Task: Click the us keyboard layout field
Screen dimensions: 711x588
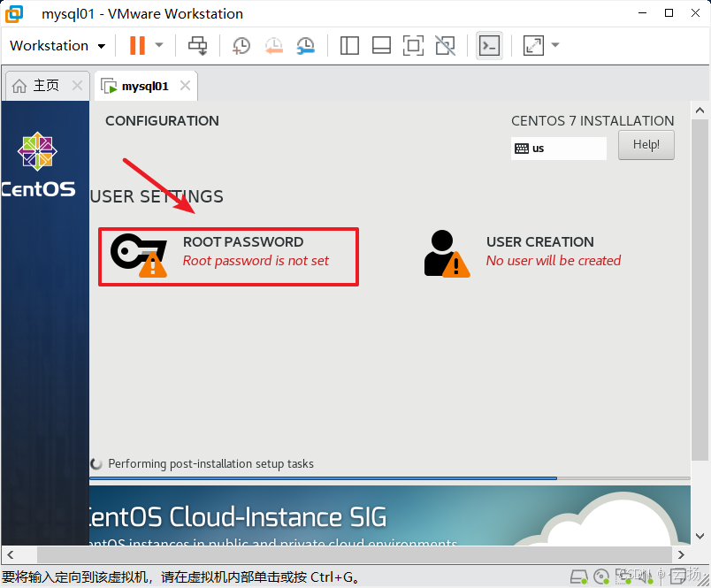Action: [x=559, y=149]
